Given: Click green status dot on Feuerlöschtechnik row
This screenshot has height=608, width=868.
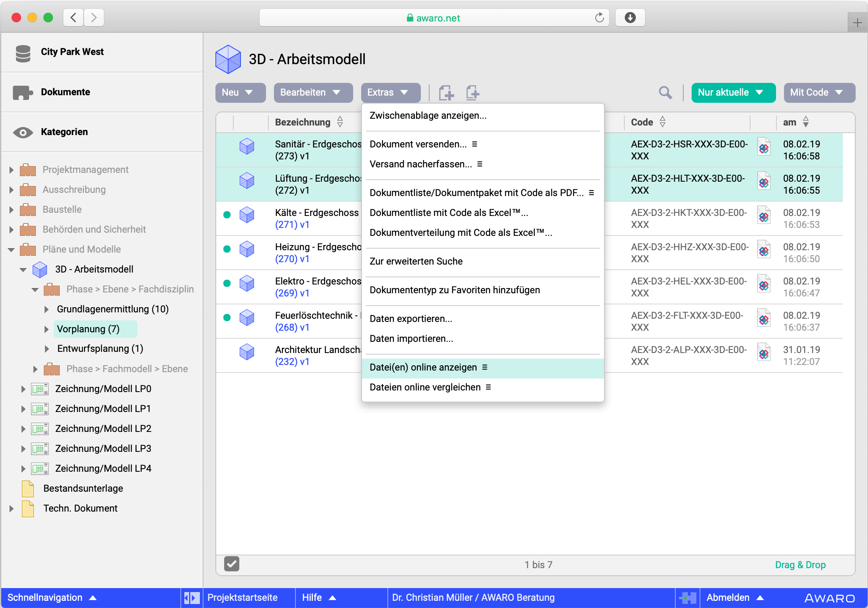Looking at the screenshot, I should (227, 318).
